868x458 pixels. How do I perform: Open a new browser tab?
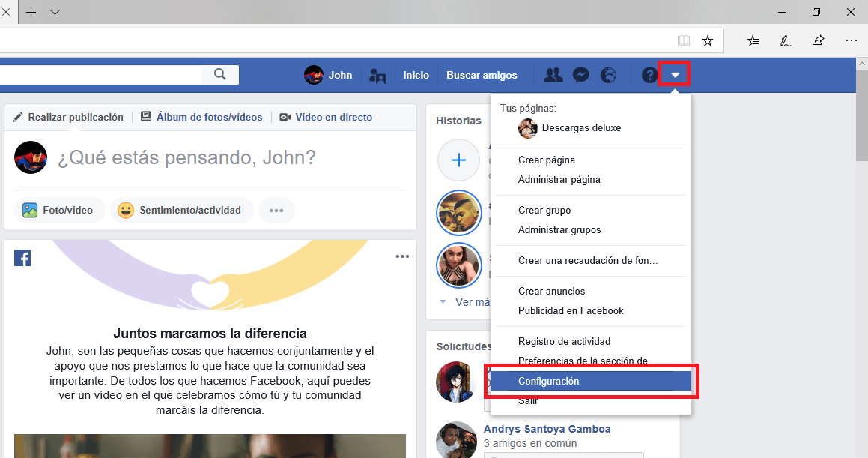(31, 12)
